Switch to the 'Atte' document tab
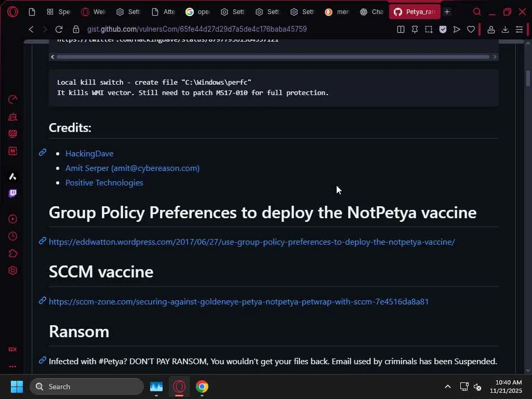 163,12
